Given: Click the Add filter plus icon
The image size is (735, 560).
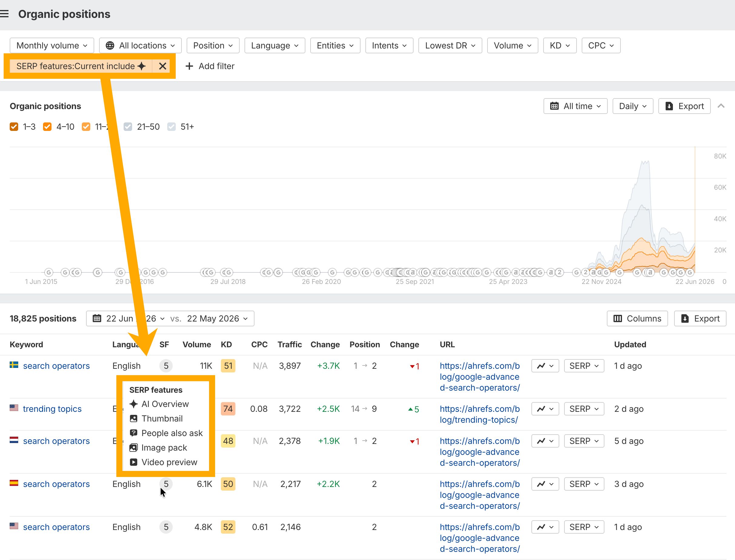Looking at the screenshot, I should point(189,66).
